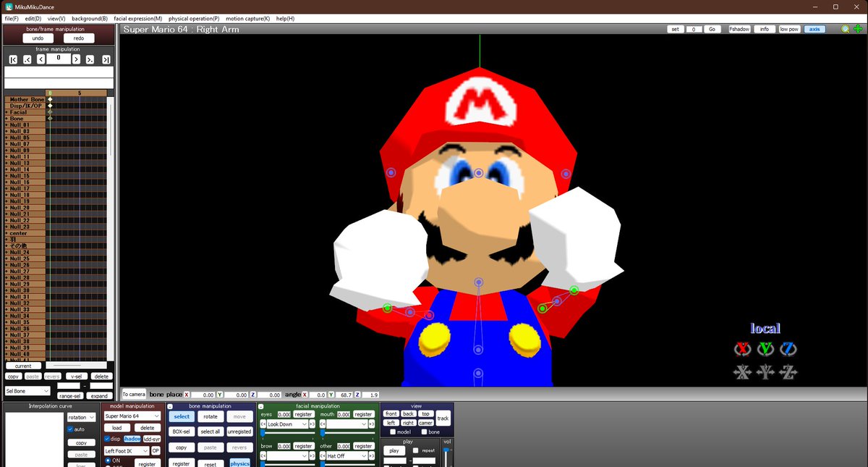Click the load model button
This screenshot has height=467, width=868.
pos(116,428)
